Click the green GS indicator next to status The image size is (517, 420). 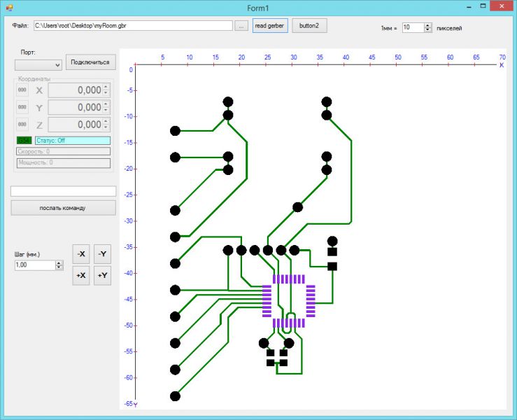(x=24, y=141)
